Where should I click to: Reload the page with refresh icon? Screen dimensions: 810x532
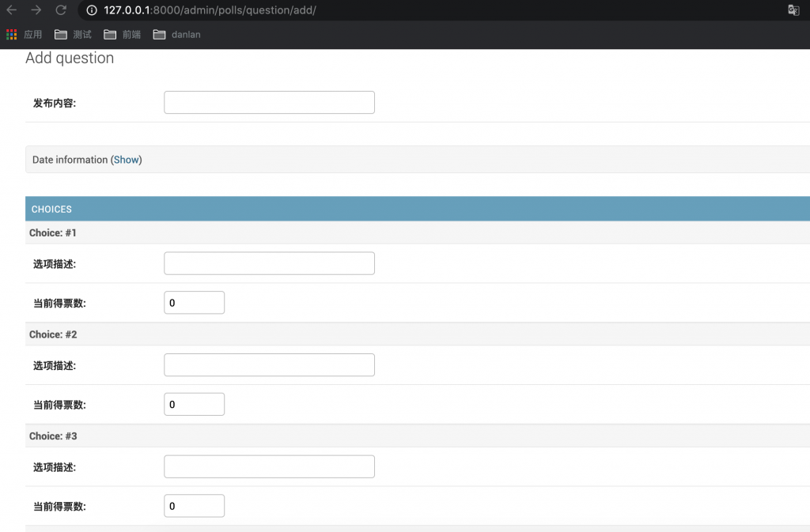coord(61,10)
